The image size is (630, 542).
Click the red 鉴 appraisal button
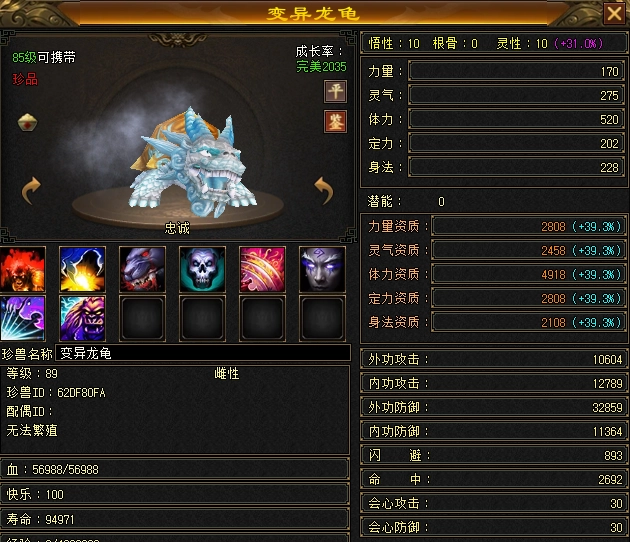tap(335, 121)
